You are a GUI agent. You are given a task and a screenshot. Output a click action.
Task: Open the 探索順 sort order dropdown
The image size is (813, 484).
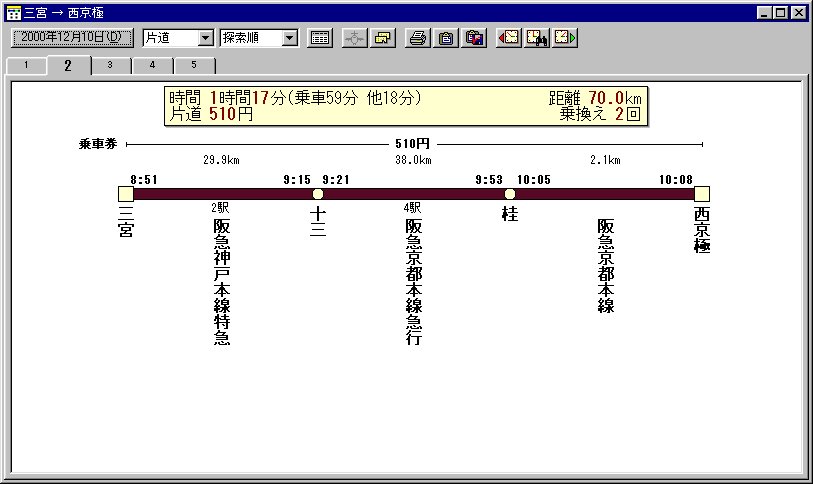259,38
